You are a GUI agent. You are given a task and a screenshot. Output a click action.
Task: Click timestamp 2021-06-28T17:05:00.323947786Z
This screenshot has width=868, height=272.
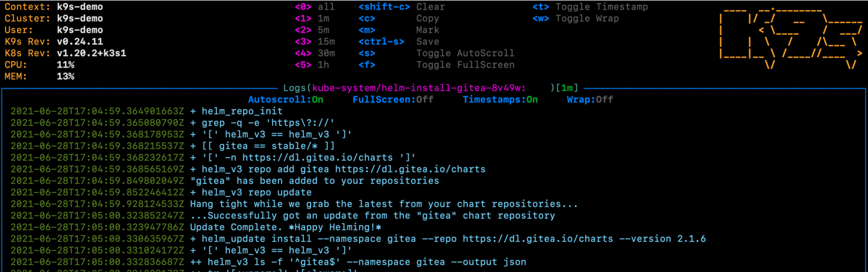98,227
